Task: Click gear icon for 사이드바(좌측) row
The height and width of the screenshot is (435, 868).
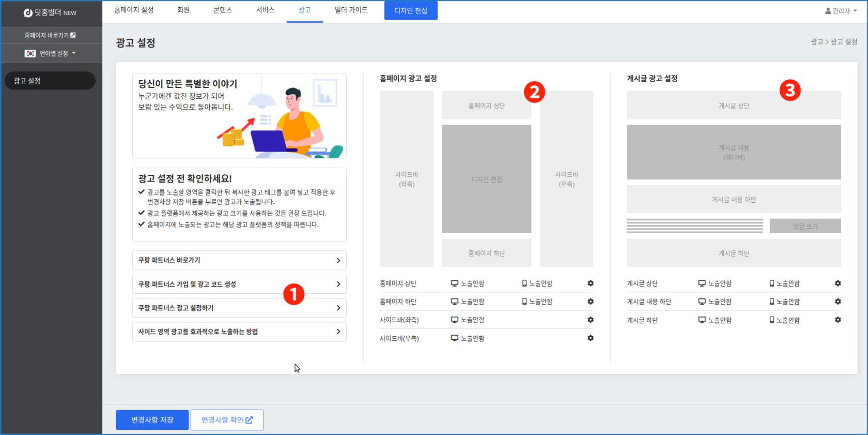Action: [x=591, y=320]
